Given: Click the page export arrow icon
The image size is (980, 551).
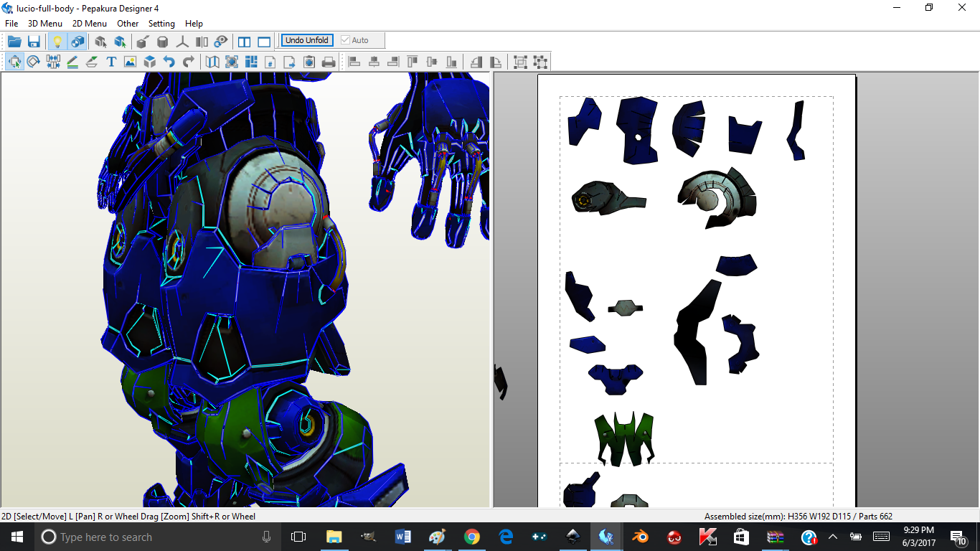Looking at the screenshot, I should click(x=290, y=62).
